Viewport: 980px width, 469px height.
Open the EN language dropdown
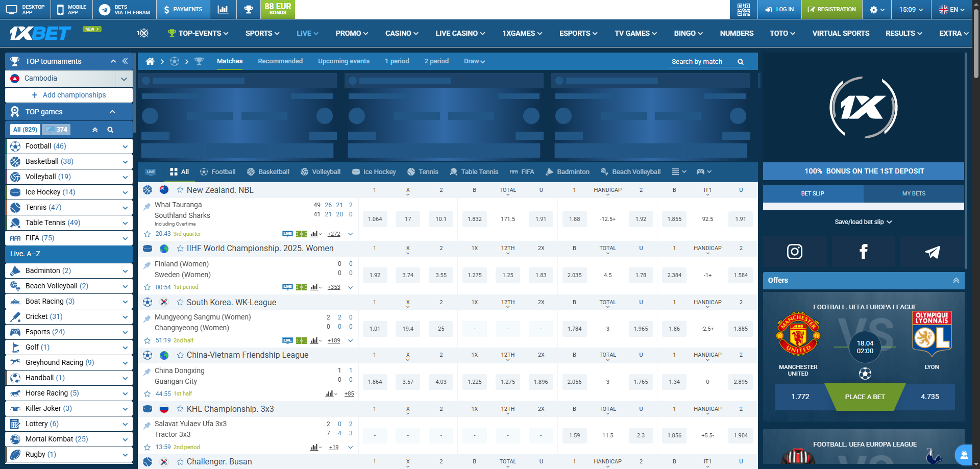pos(951,9)
